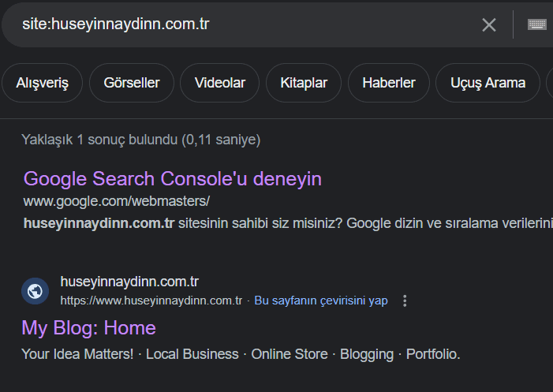Select the huseyinnaydinn.com.tr site name above result
This screenshot has width=553, height=392.
(129, 282)
